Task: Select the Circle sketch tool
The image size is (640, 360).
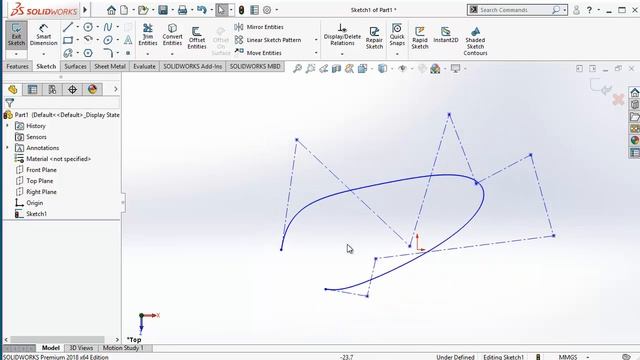Action: point(88,27)
